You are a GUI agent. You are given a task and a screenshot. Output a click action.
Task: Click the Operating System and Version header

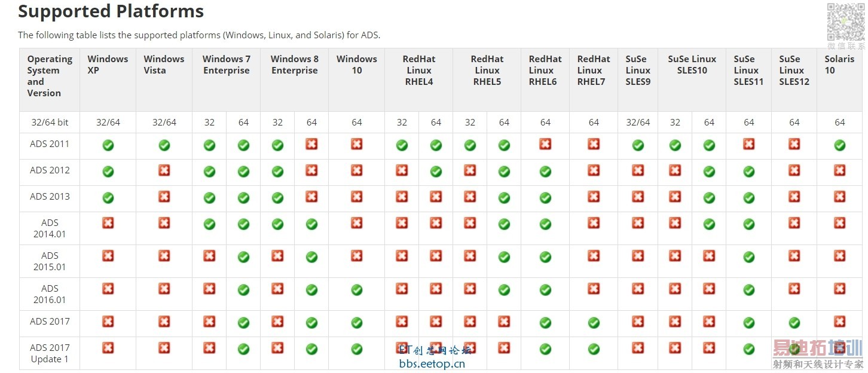tap(50, 76)
